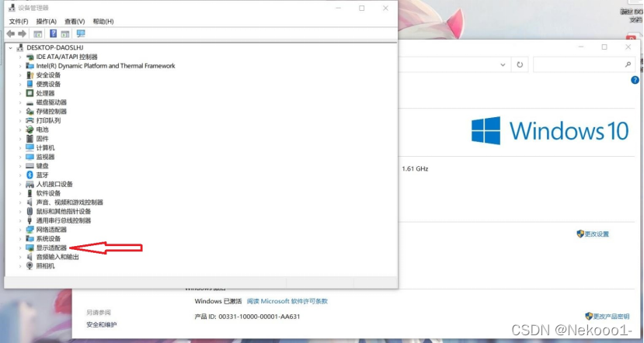Click the 键盘 keyboard icon
Viewport: 644px width, 343px height.
pyautogui.click(x=30, y=166)
